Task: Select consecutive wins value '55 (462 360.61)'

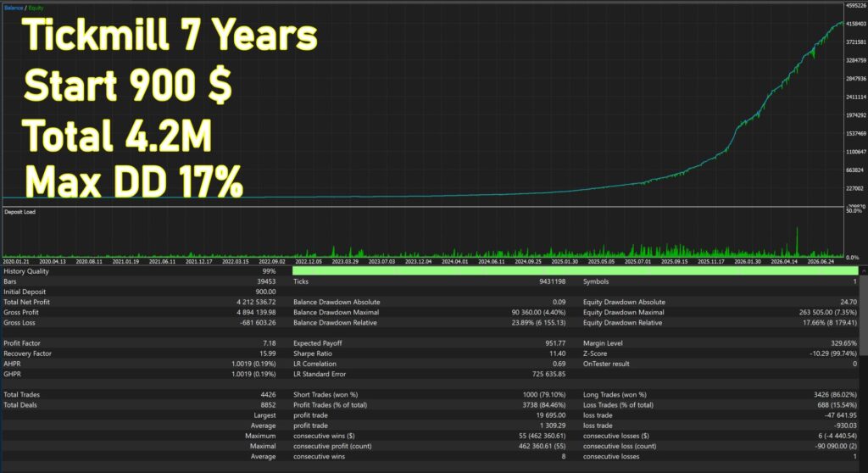Action: coord(542,436)
